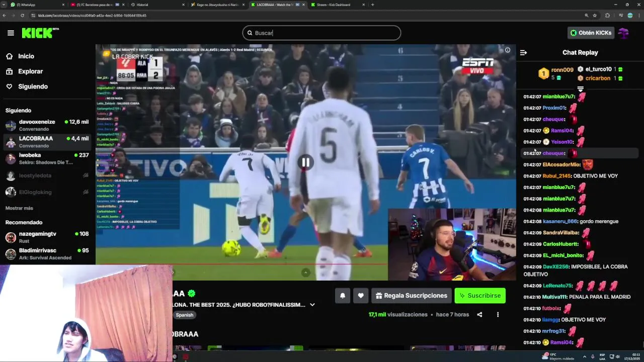Open the first video thumbnail below LACOBRAAA
Viewport: 644px width, 362px height.
click(187, 347)
